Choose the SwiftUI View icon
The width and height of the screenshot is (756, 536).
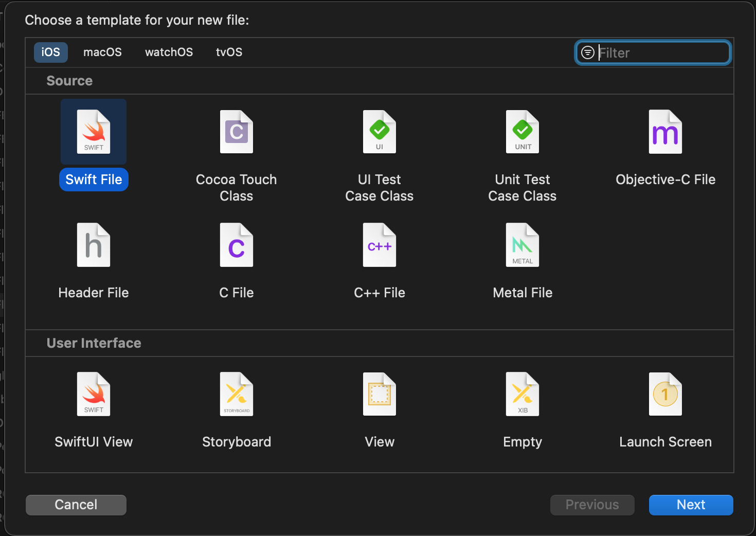click(94, 394)
